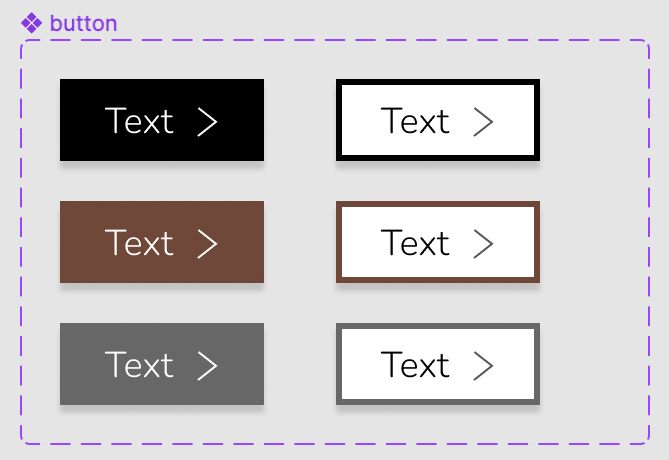Click chevron arrow in gray outlined button

[x=484, y=365]
